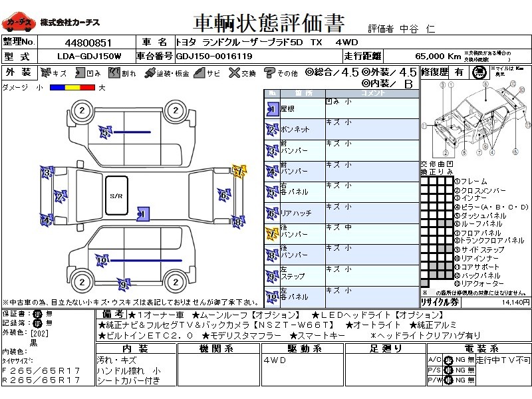Click chassis number GDJ150-0016119
Image resolution: width=532 pixels, height=399 pixels.
pyautogui.click(x=213, y=57)
